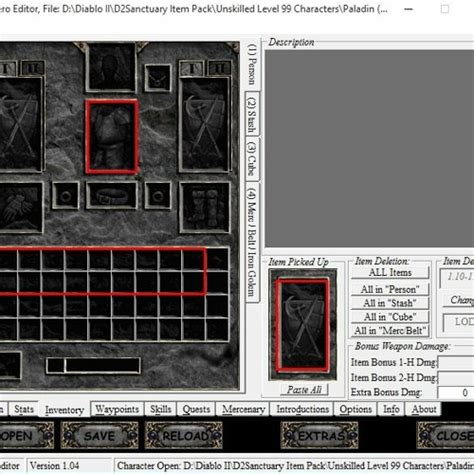
Task: Delete ALL Items
Action: click(390, 273)
